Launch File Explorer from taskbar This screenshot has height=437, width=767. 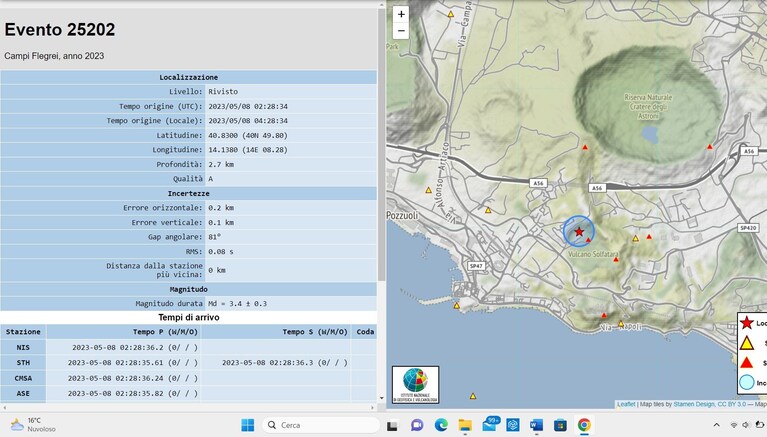click(465, 425)
